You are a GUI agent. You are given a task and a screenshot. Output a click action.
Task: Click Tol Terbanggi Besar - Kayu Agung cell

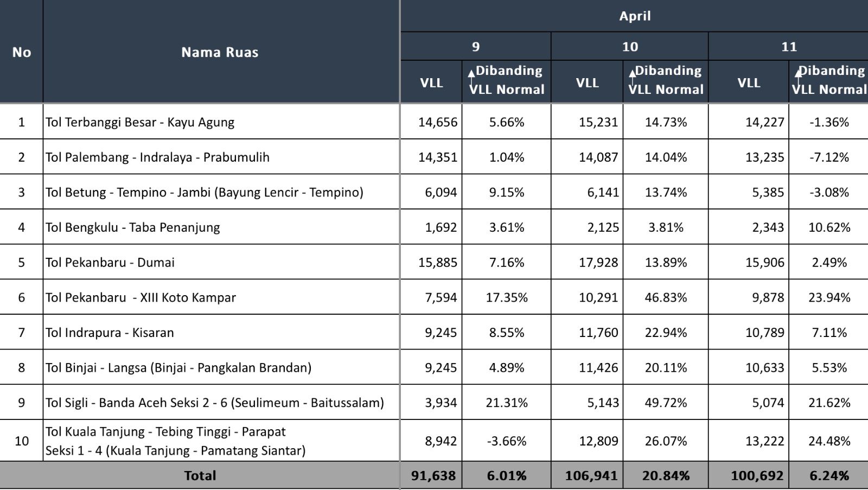(140, 122)
